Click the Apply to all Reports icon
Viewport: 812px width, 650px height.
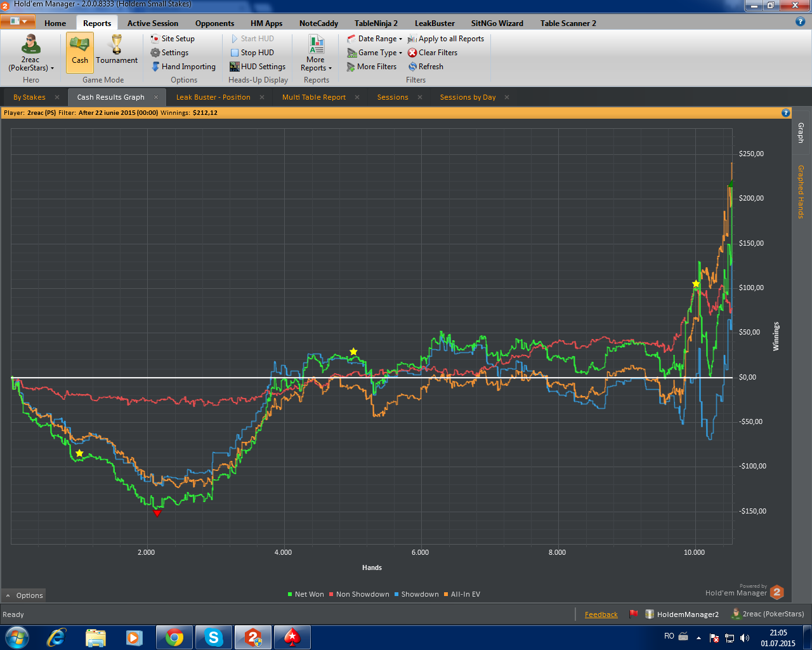412,39
